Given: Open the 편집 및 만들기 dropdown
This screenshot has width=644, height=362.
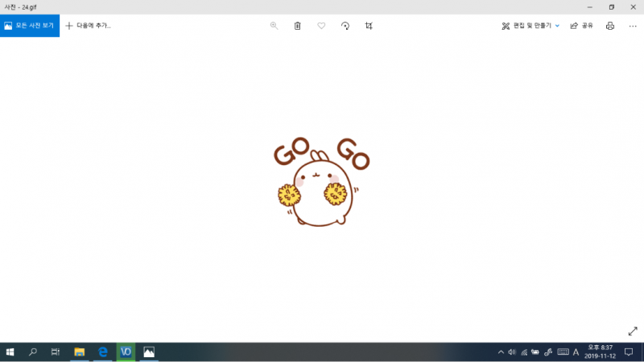Looking at the screenshot, I should 530,26.
